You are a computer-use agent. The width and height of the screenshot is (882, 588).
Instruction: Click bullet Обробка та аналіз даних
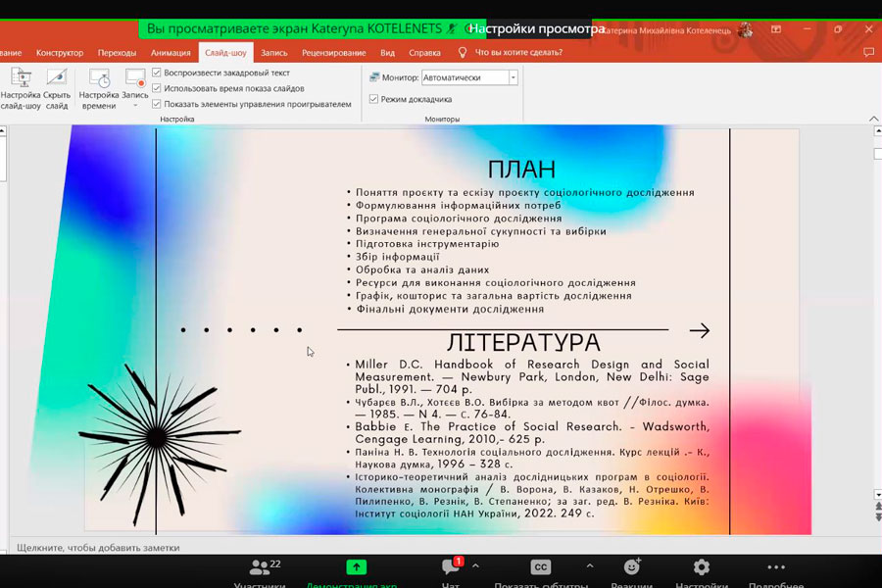coord(421,269)
